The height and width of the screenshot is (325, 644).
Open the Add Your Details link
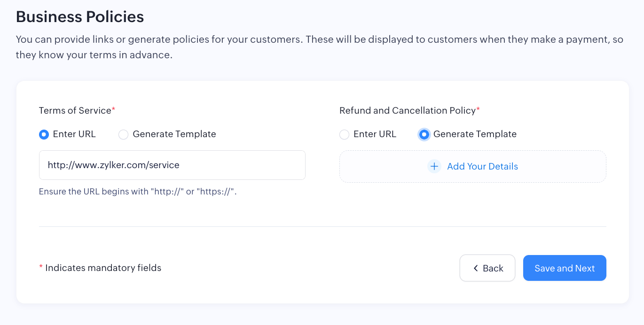click(482, 166)
